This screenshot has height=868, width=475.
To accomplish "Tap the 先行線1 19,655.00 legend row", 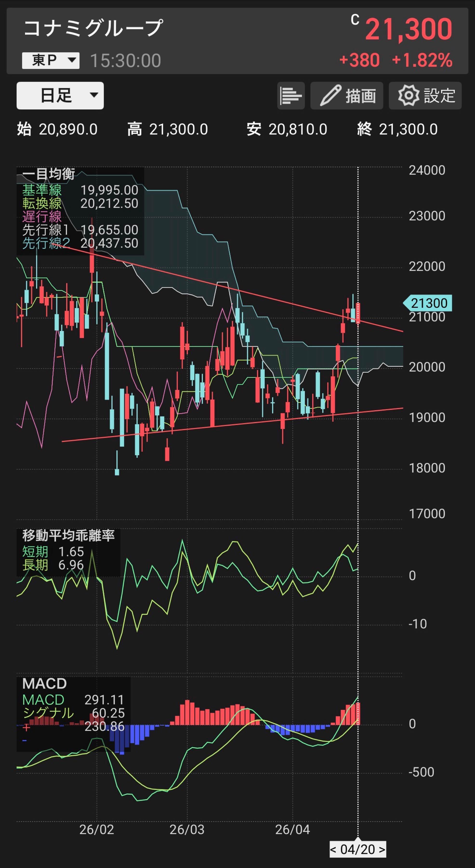I will 80,230.
